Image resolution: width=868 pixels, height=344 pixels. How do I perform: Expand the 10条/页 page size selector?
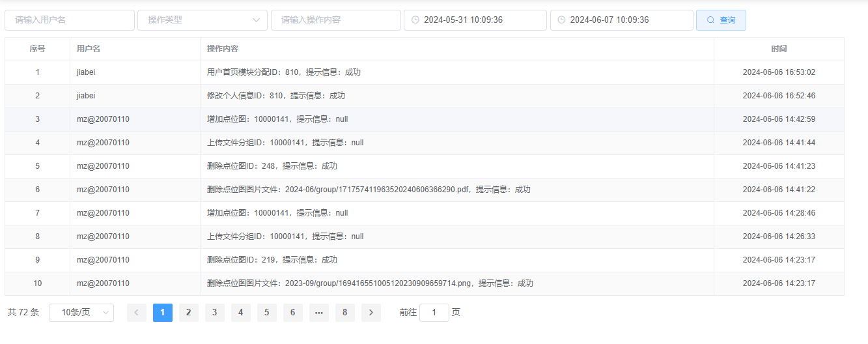click(81, 313)
